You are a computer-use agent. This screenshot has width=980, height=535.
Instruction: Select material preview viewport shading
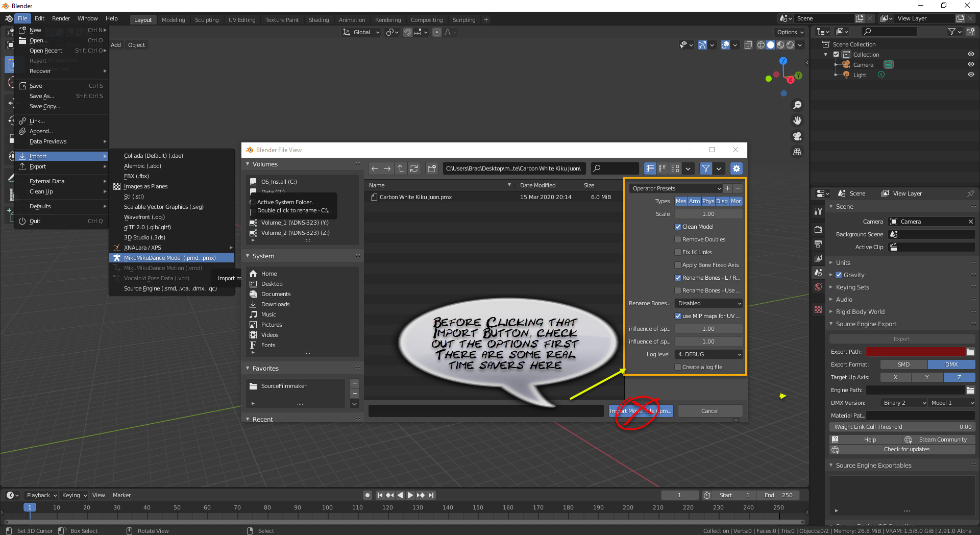click(780, 45)
